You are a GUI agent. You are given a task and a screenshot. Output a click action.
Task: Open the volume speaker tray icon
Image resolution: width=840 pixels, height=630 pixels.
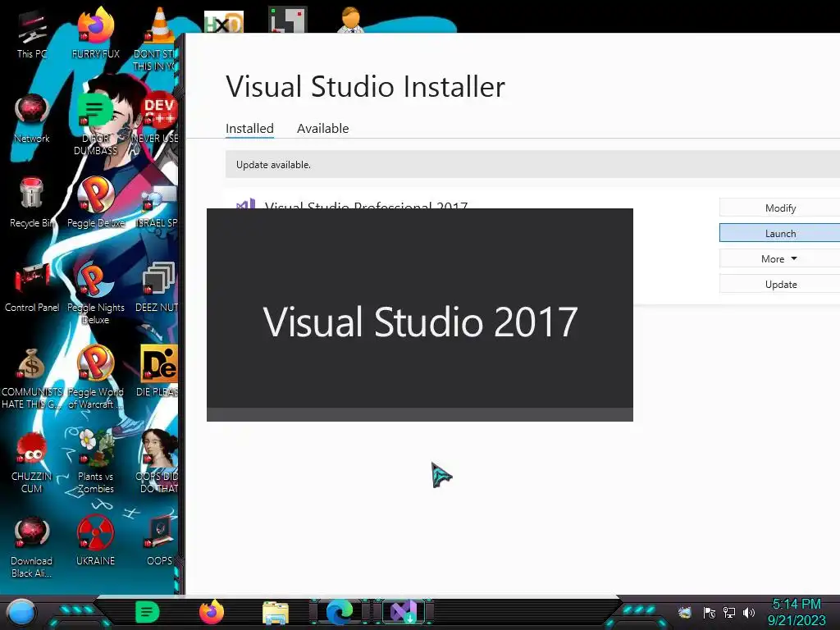click(x=749, y=613)
